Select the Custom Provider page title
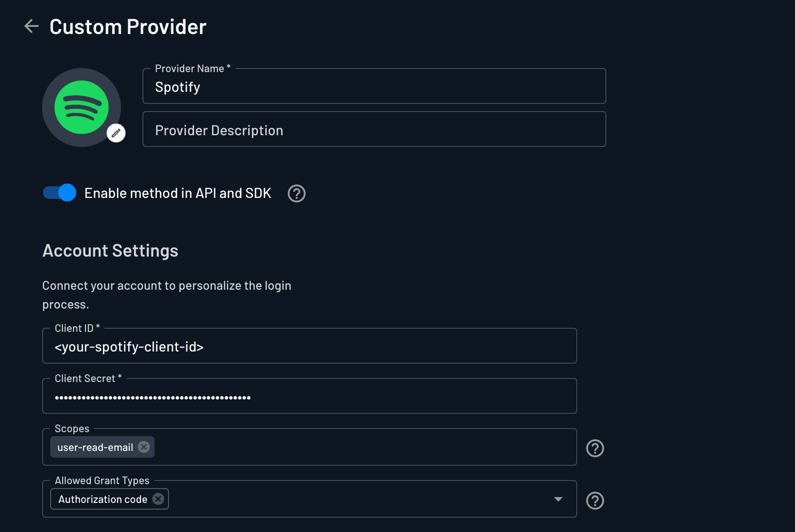This screenshot has width=795, height=532. [128, 26]
